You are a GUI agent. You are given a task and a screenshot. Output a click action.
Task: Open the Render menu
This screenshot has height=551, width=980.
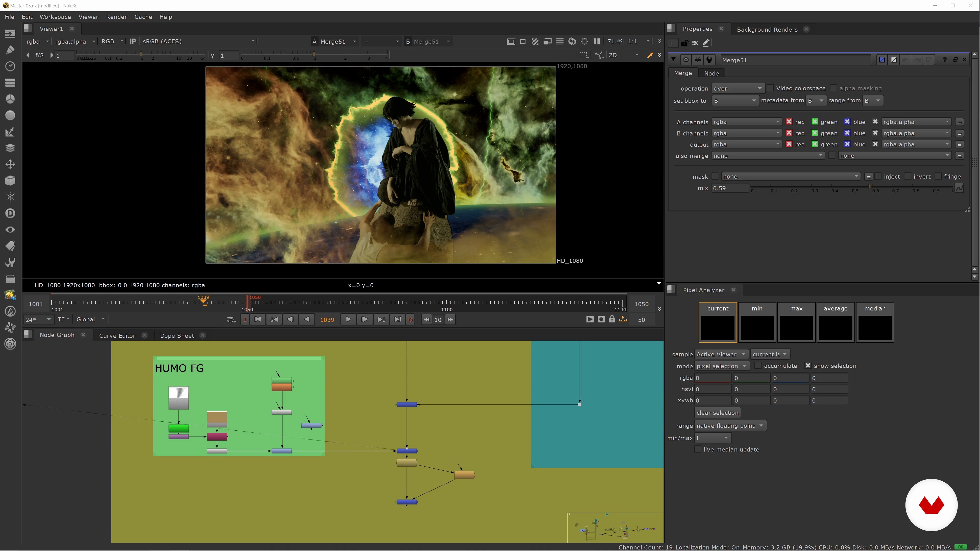click(116, 17)
